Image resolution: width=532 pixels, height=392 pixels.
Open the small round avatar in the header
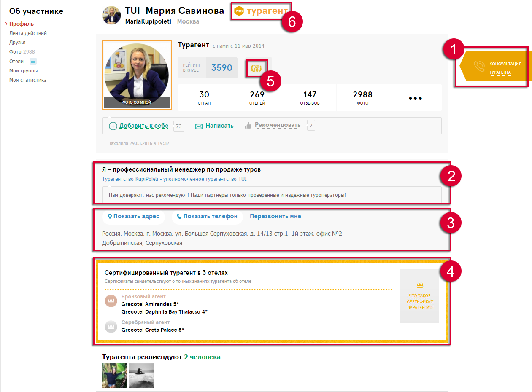[x=112, y=15]
